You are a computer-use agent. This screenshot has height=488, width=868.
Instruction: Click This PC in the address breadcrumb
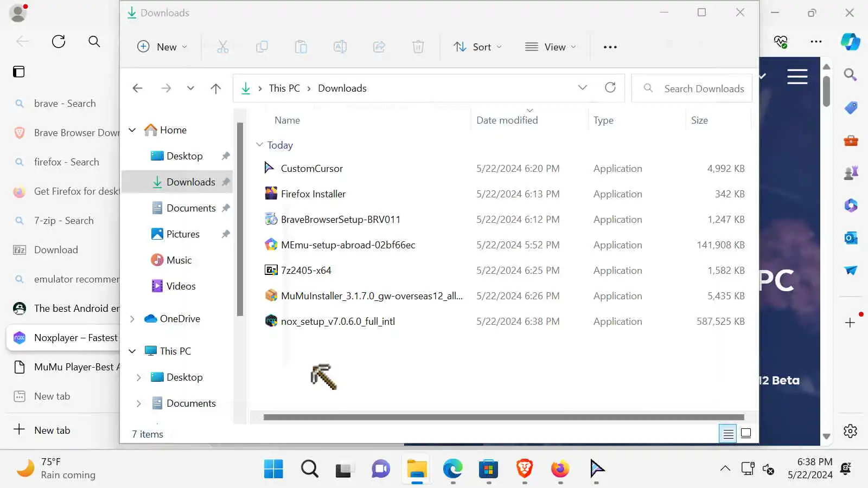[x=284, y=88]
